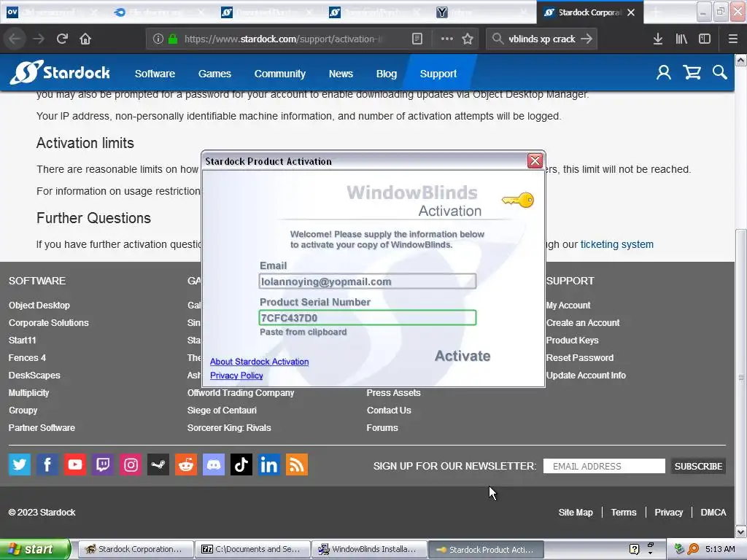
Task: Focus the Product Serial Number field
Action: [x=368, y=318]
